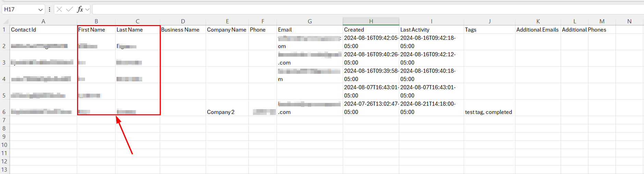This screenshot has height=174, width=644.
Task: Click inside the Name Box showing H17
Action: [19, 9]
